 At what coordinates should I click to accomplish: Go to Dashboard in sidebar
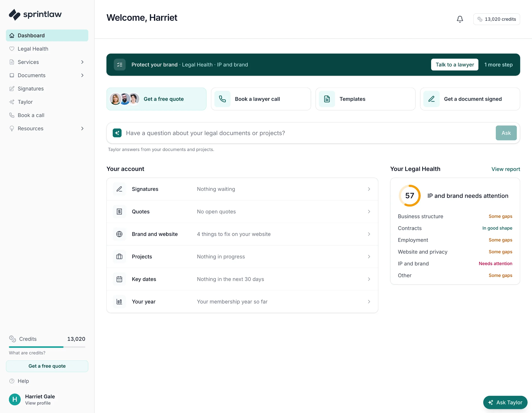(x=47, y=35)
